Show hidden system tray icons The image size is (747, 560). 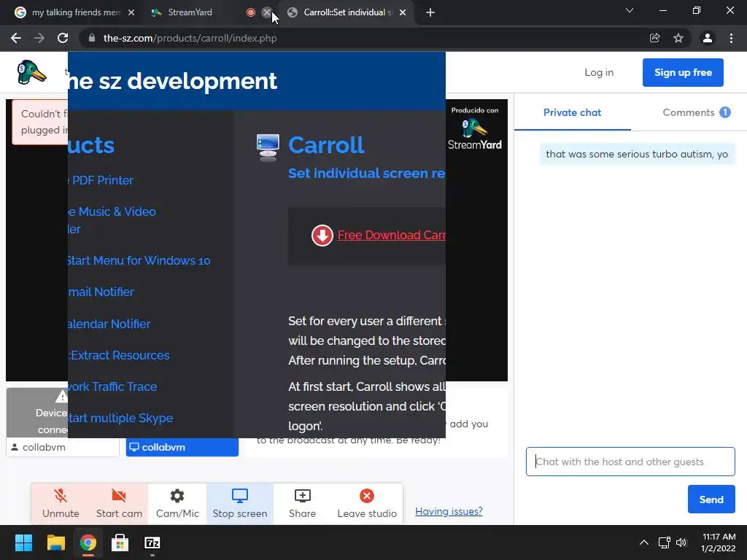click(x=643, y=542)
